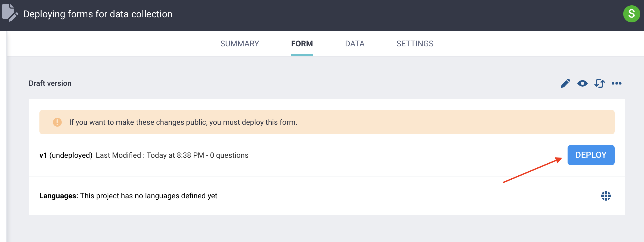Preview the draft form with the eye icon
644x242 pixels.
[x=583, y=83]
